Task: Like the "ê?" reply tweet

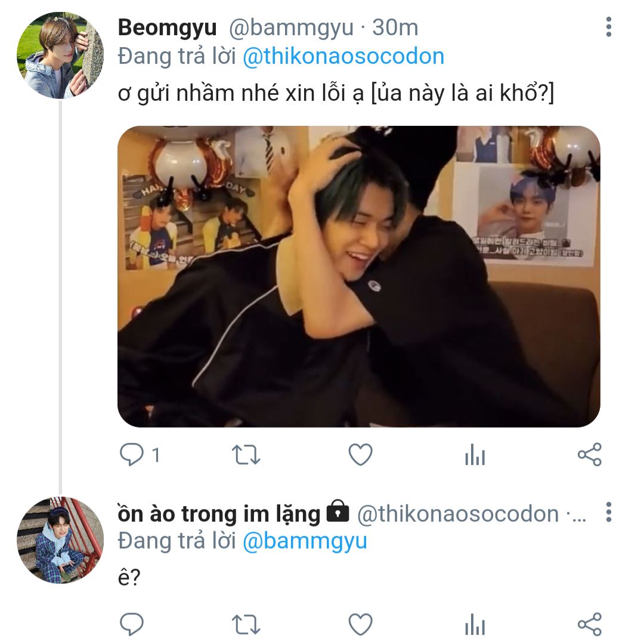Action: 360,624
